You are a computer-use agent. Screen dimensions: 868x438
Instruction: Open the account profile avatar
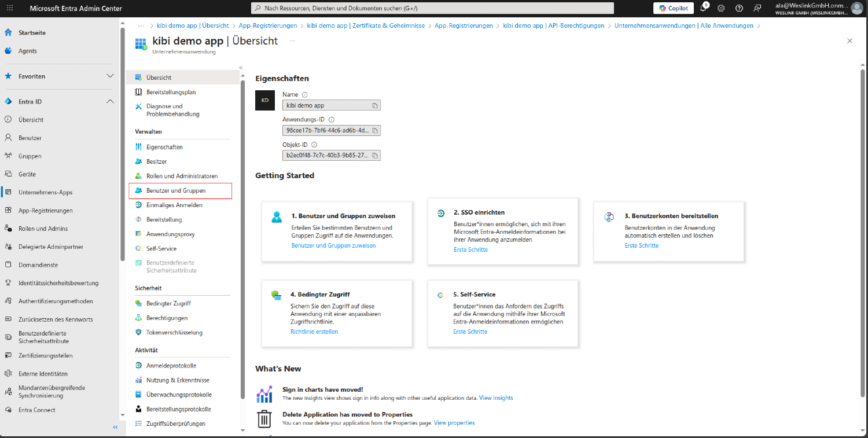pyautogui.click(x=856, y=8)
